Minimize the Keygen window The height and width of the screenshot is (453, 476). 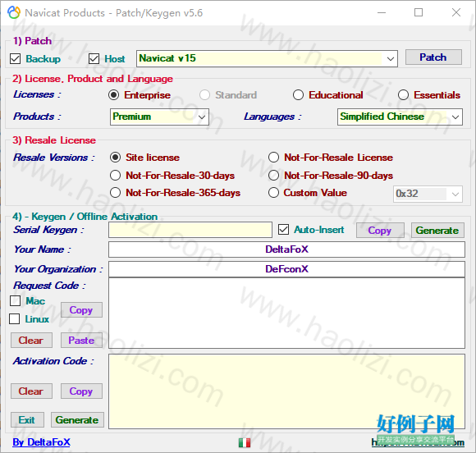pyautogui.click(x=382, y=12)
